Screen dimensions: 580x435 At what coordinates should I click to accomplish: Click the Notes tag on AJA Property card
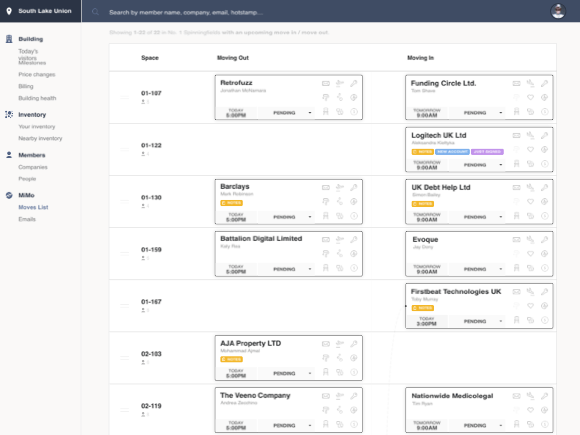pyautogui.click(x=232, y=360)
